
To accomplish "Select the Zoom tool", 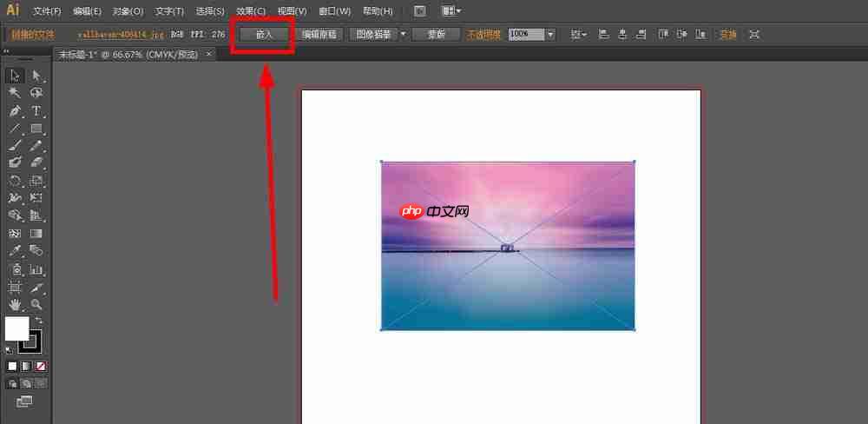I will point(36,304).
